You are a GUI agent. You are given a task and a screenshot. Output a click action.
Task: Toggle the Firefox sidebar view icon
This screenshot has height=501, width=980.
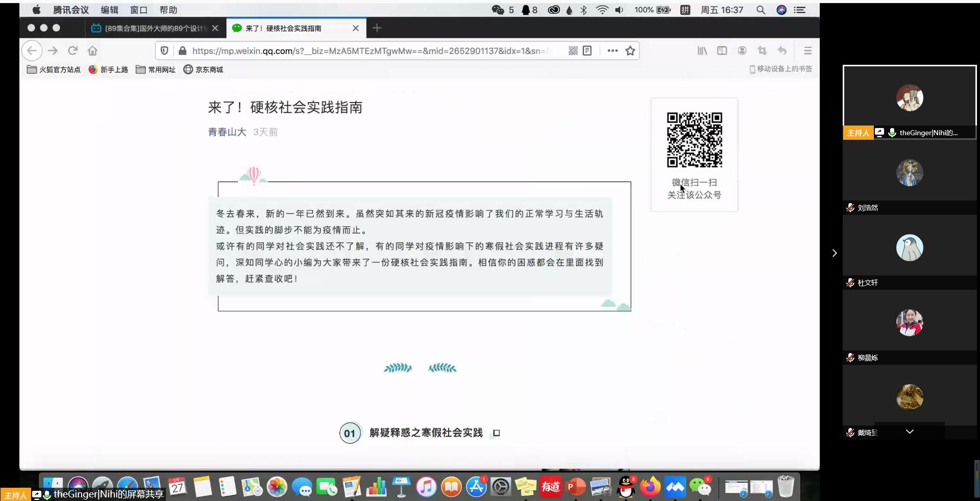[722, 51]
